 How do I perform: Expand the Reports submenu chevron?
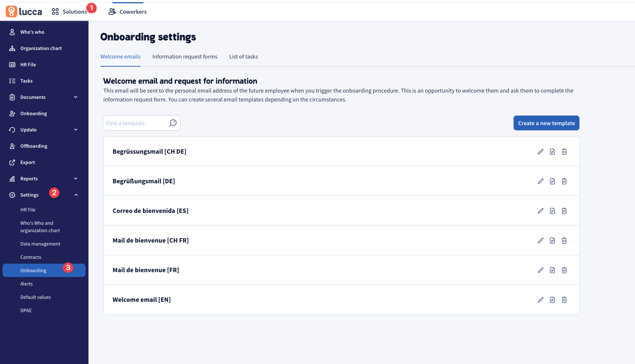click(x=76, y=178)
